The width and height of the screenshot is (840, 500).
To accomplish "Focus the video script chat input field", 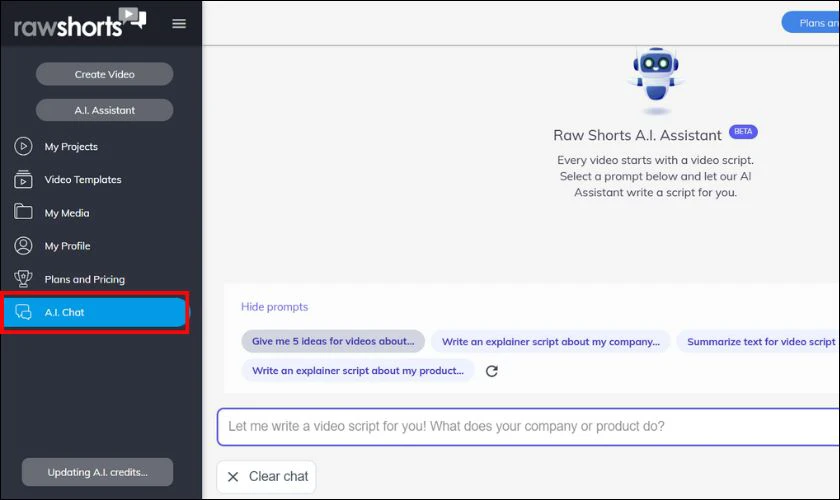I will (x=528, y=427).
